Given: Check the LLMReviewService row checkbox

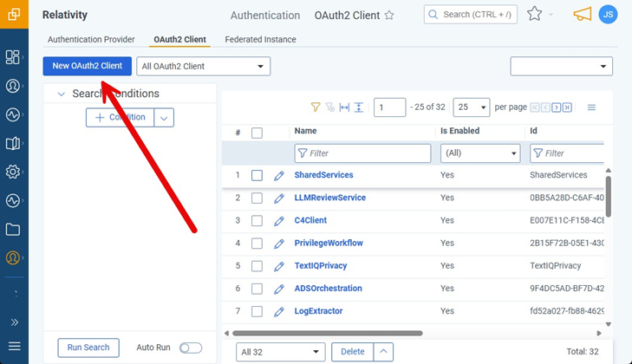Looking at the screenshot, I should click(x=257, y=198).
